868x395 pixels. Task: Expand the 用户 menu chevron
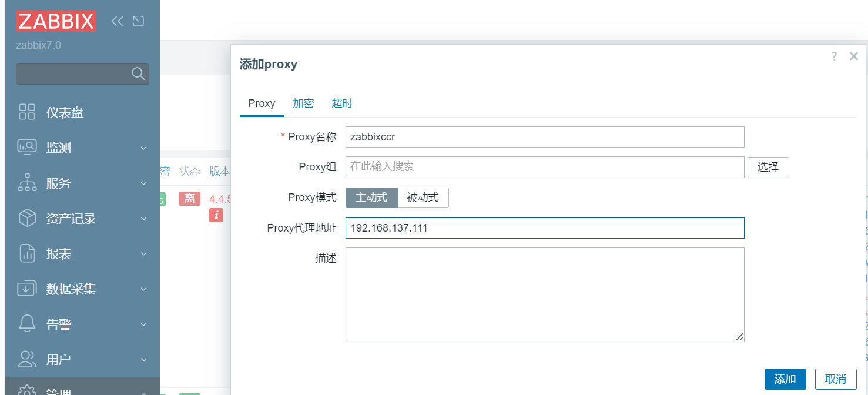pyautogui.click(x=144, y=359)
